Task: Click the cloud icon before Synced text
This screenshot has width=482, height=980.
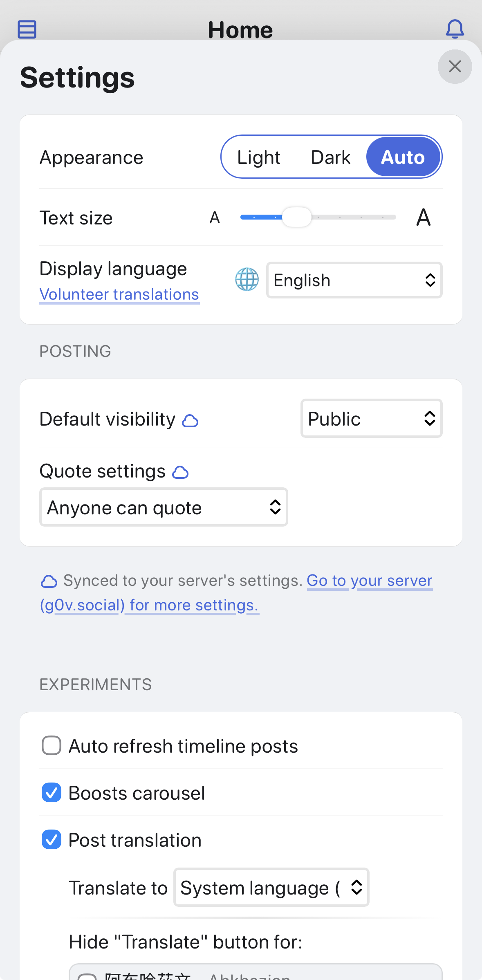Action: [x=49, y=581]
